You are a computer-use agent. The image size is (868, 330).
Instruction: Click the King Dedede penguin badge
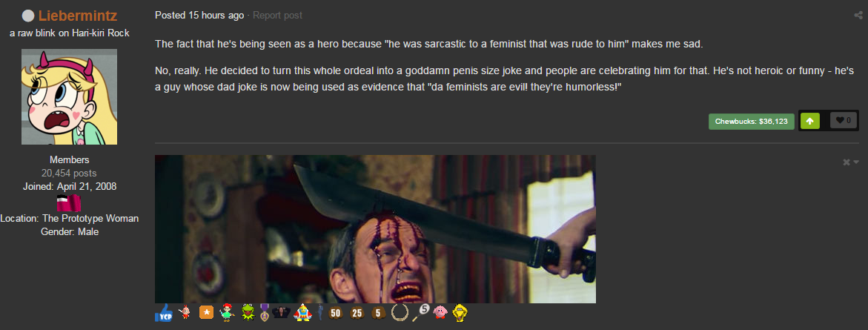pyautogui.click(x=303, y=314)
